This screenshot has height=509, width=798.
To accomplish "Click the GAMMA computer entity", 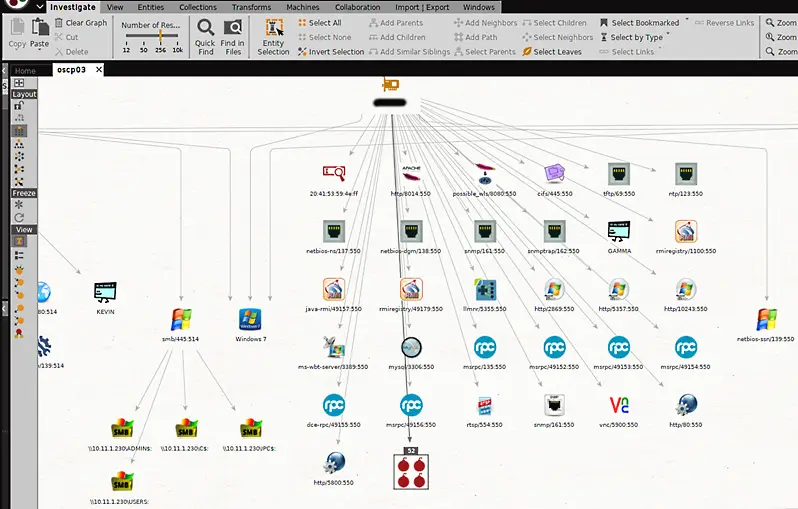I will pyautogui.click(x=619, y=232).
